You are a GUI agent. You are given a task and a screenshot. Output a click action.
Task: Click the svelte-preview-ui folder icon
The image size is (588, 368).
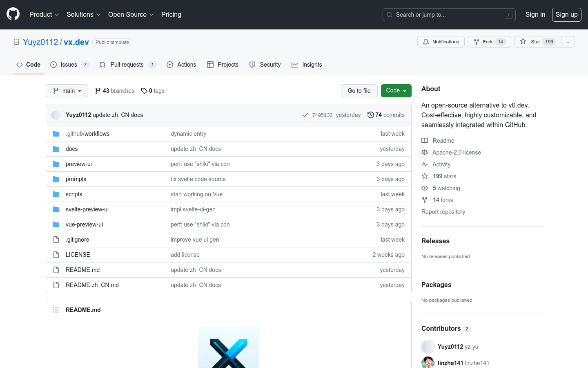(x=56, y=209)
